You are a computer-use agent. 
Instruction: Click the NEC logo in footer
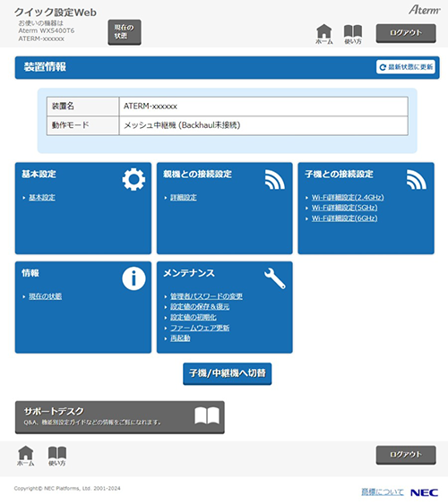tap(424, 492)
